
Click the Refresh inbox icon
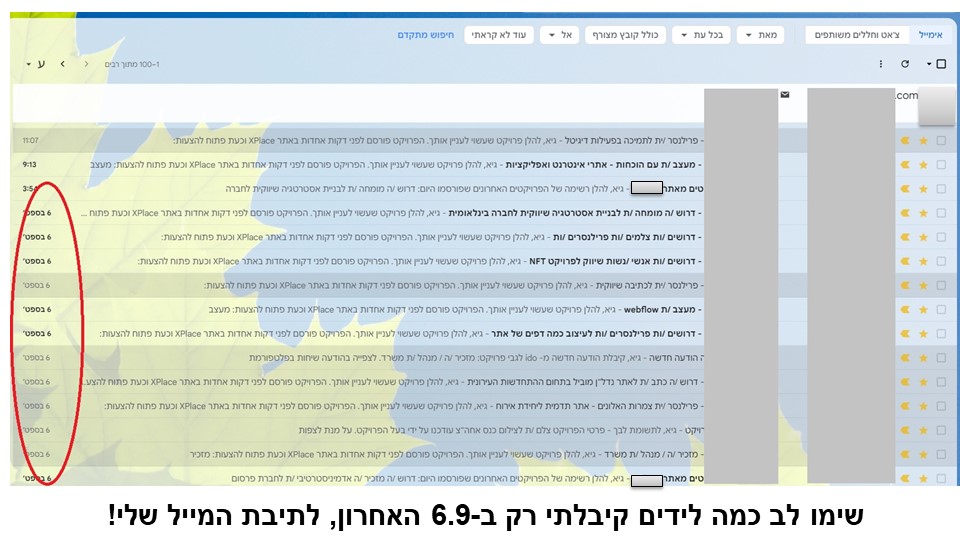point(905,64)
